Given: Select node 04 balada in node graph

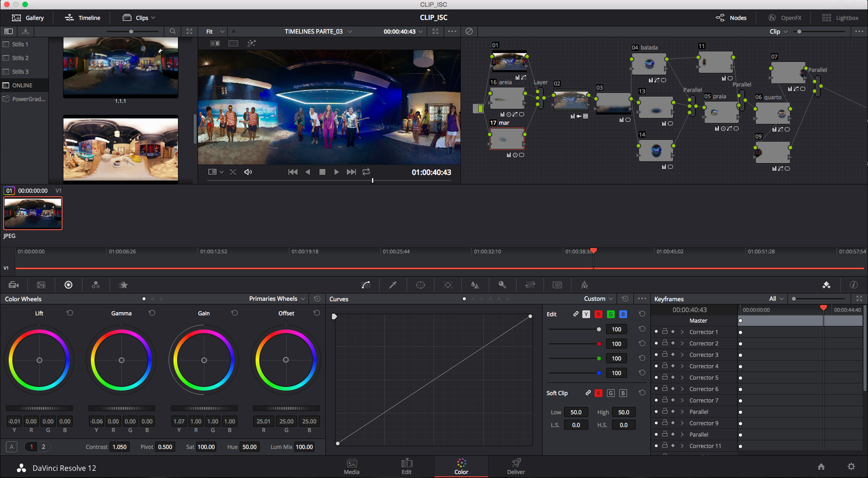Looking at the screenshot, I should click(649, 64).
